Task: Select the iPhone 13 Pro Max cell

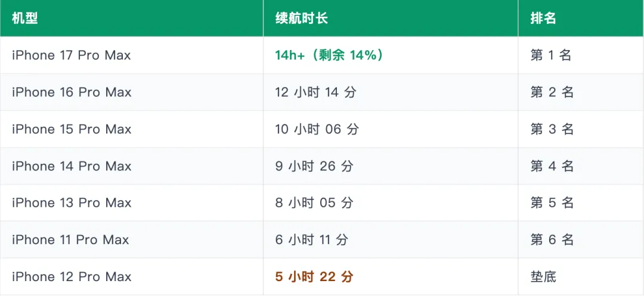Action: (x=131, y=203)
